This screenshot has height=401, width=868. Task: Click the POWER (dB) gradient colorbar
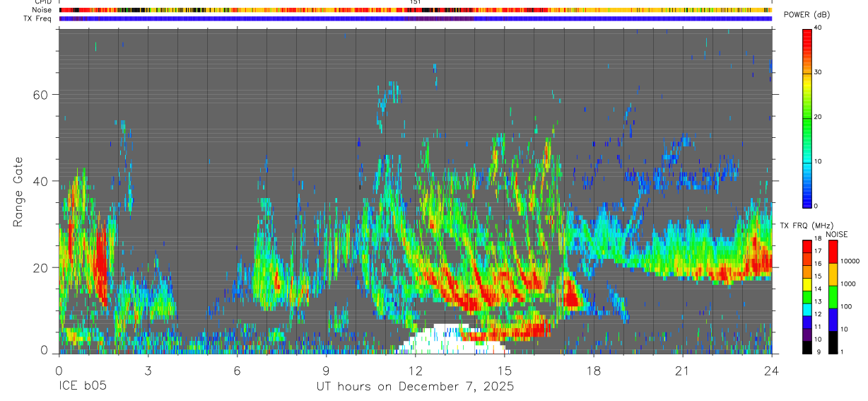[807, 117]
